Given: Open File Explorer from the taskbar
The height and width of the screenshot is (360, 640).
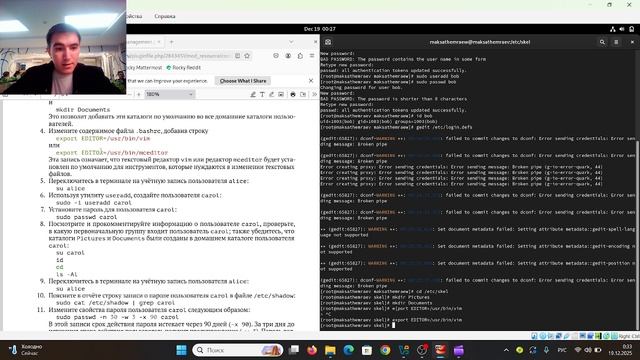Looking at the screenshot, I should (x=330, y=350).
